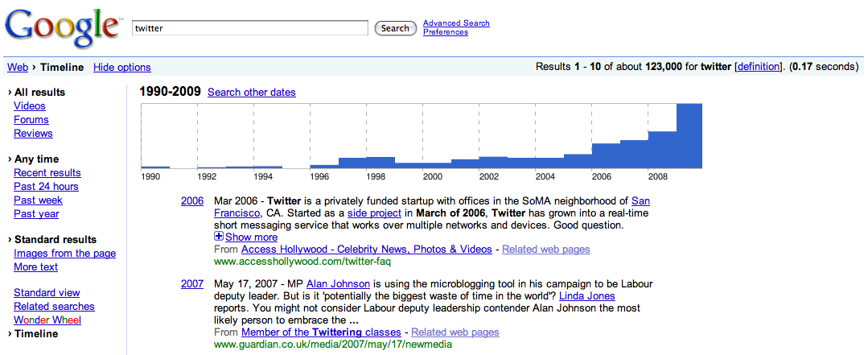Select the Past 24 hours filter

pyautogui.click(x=46, y=187)
